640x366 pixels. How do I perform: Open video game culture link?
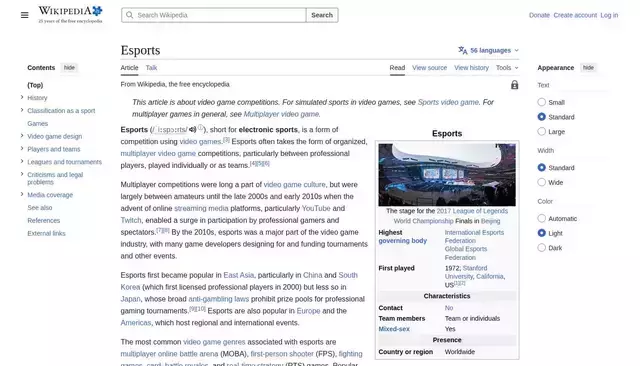pos(295,185)
